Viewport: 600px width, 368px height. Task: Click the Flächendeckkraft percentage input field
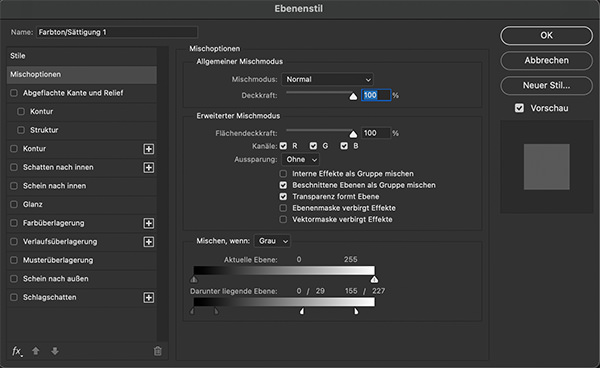pos(376,133)
